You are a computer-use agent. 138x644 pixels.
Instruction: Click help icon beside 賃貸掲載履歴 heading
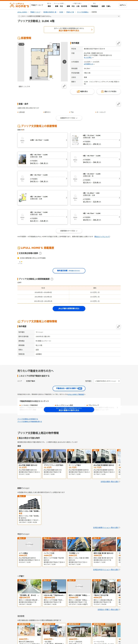pos(52,279)
